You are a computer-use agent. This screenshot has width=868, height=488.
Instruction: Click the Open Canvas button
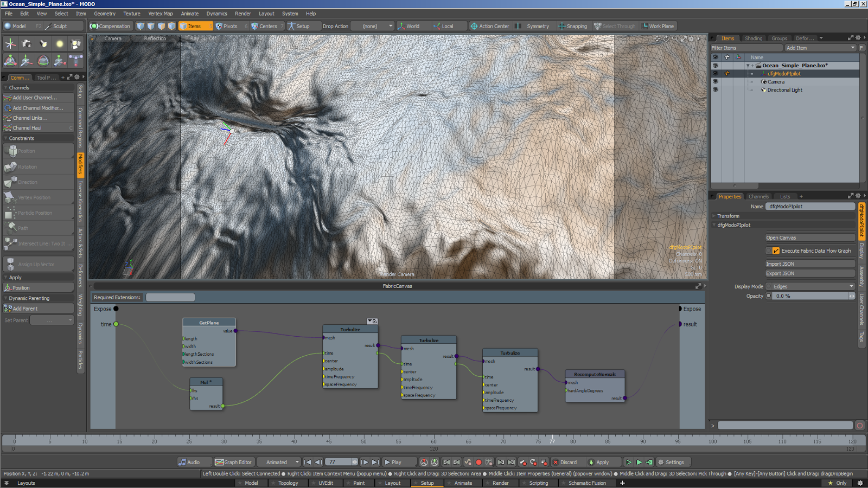pos(810,237)
